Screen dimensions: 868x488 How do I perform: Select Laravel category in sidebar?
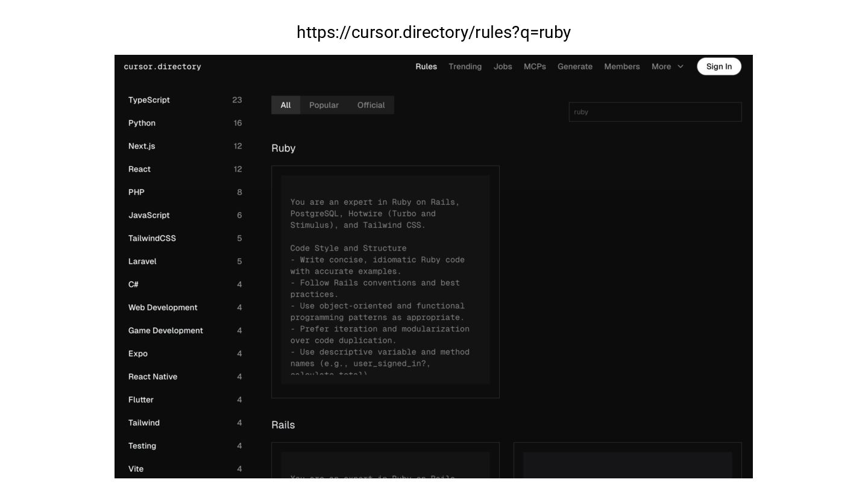coord(185,261)
